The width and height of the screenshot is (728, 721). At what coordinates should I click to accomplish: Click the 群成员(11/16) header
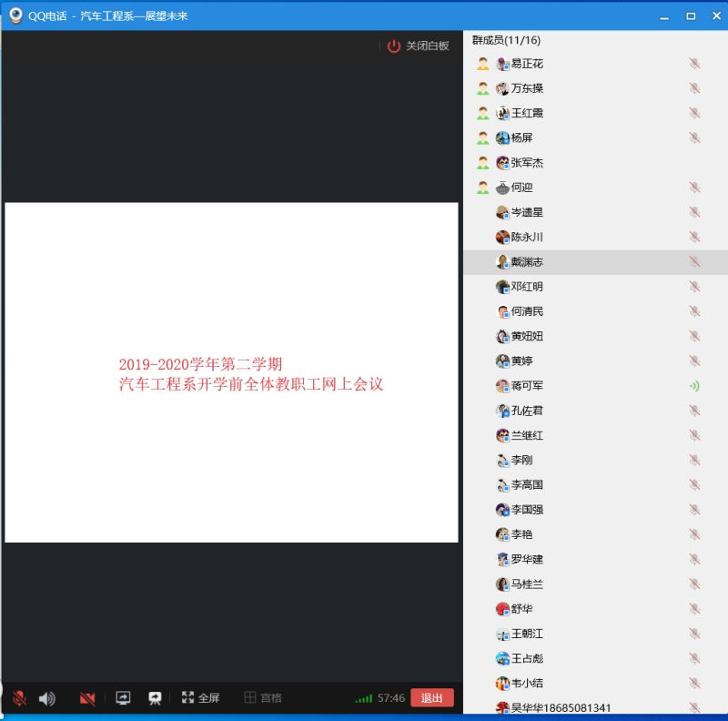507,41
